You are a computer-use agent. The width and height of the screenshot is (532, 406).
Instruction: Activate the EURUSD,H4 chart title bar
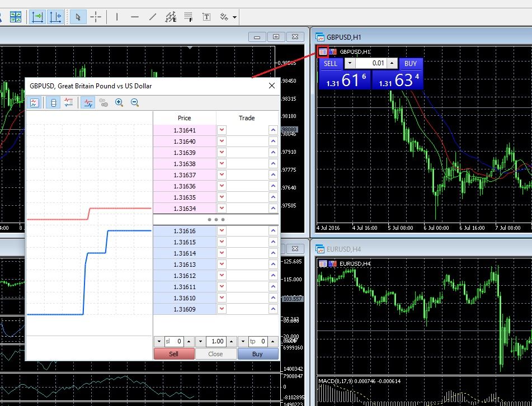pyautogui.click(x=421, y=249)
